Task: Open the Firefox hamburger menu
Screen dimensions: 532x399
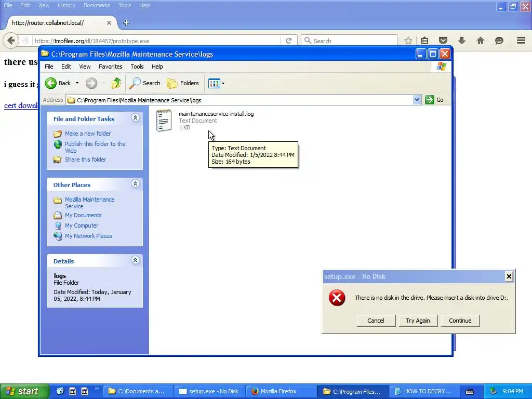Action: (x=521, y=41)
